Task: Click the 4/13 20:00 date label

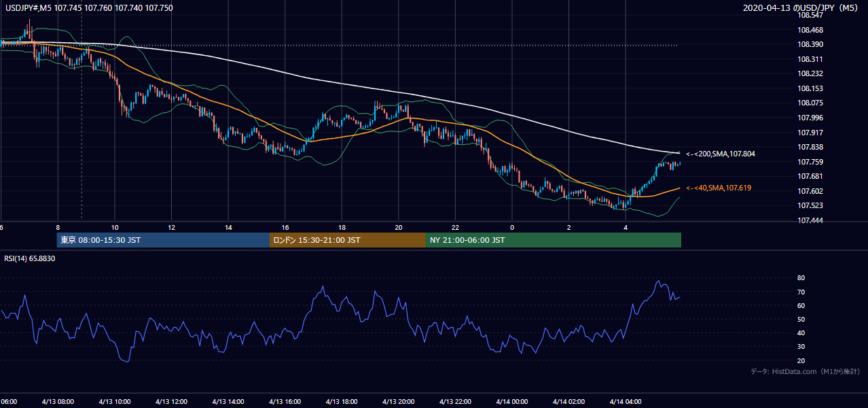Action: point(398,402)
